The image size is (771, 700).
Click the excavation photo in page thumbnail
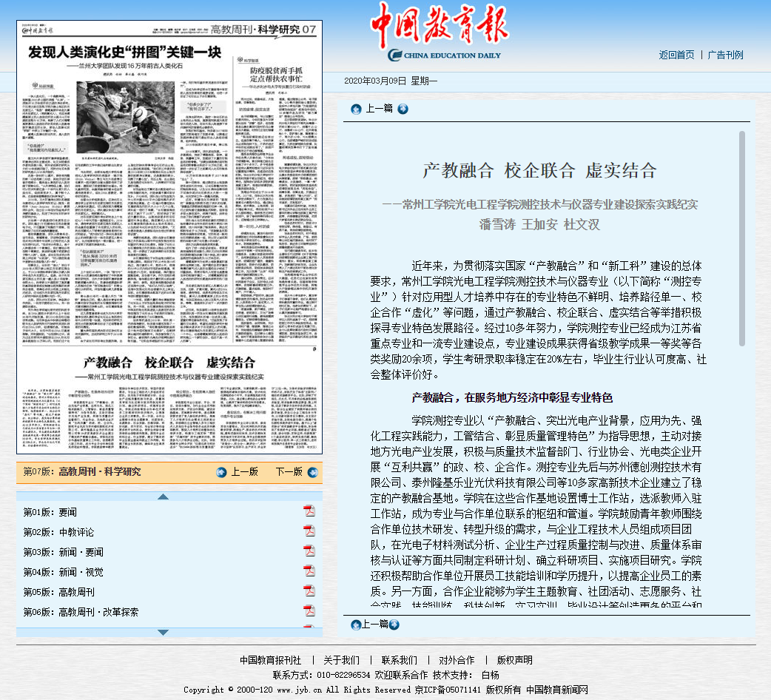[125, 118]
